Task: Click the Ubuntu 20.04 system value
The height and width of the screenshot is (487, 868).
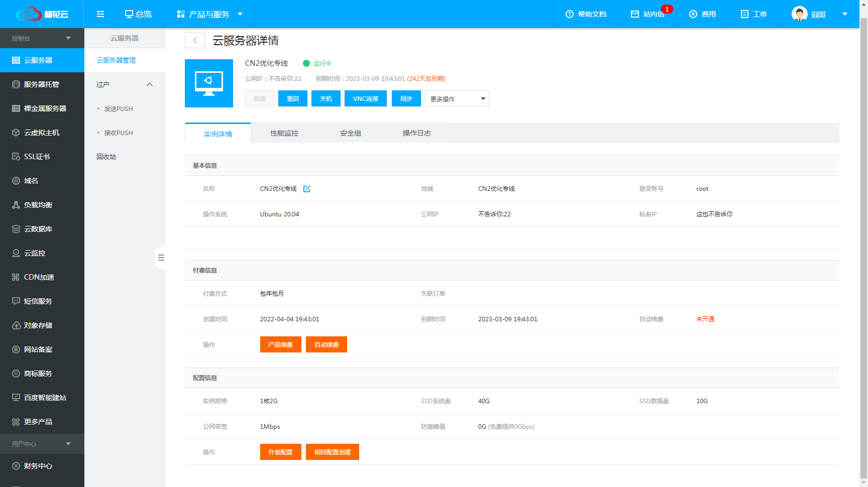Action: pyautogui.click(x=279, y=214)
